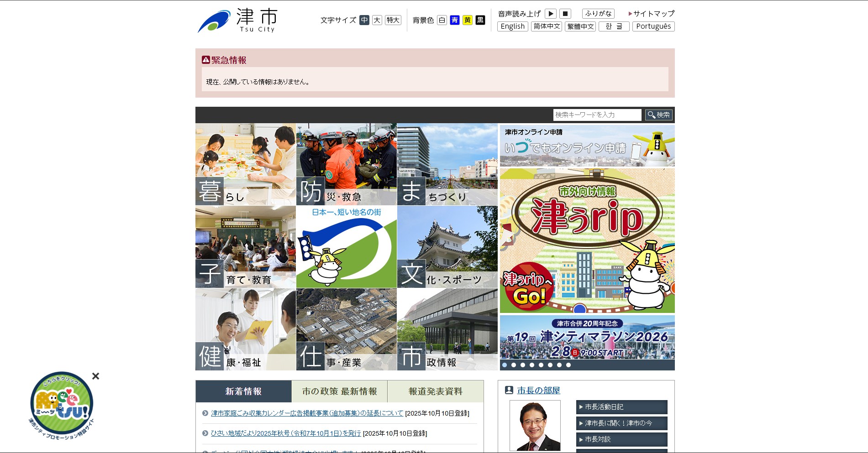Focus the search keyword input field
Viewport: 868px width, 453px height.
pyautogui.click(x=597, y=115)
